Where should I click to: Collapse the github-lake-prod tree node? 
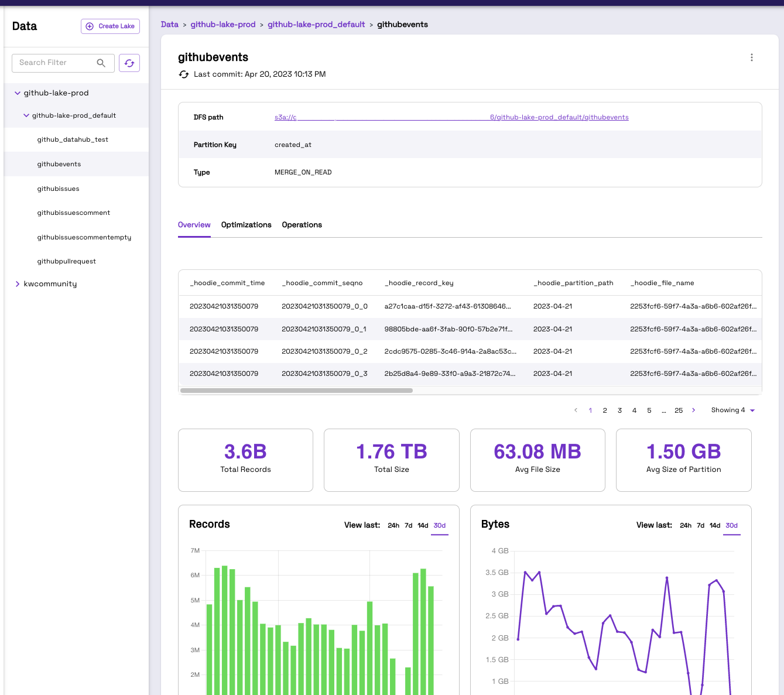pos(18,93)
